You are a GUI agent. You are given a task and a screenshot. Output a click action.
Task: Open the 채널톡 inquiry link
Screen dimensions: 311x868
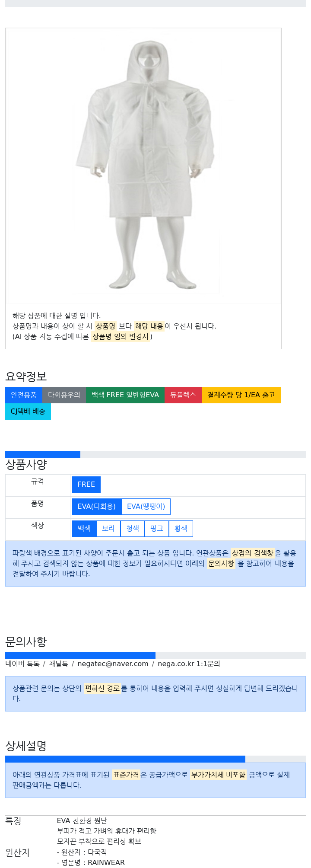58,664
